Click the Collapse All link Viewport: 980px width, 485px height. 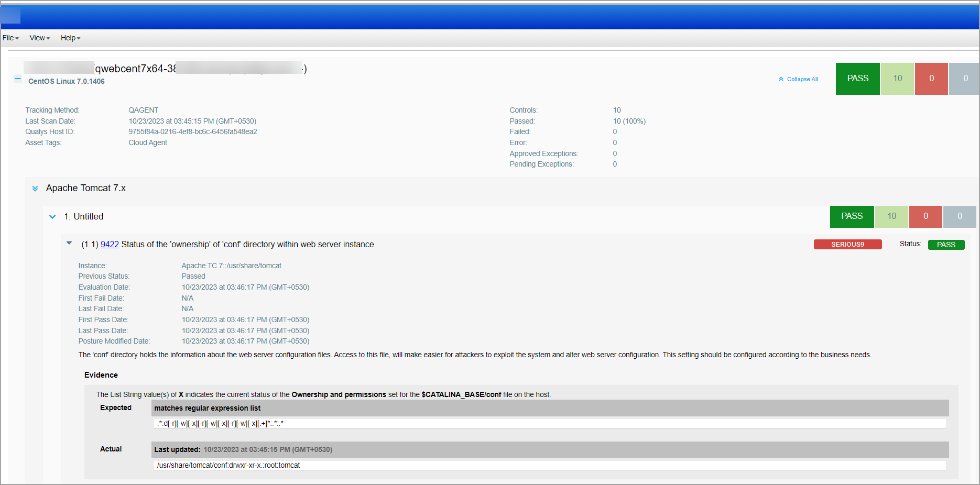[798, 79]
